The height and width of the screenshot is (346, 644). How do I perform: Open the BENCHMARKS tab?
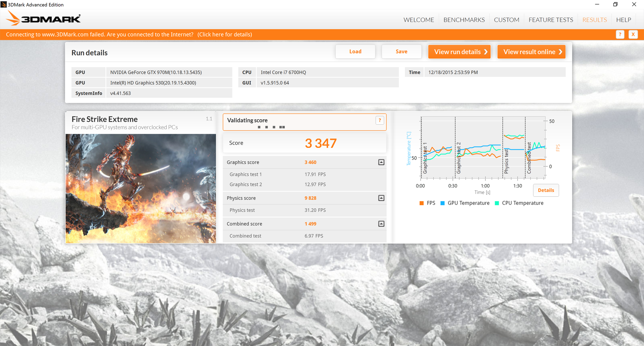(x=464, y=20)
